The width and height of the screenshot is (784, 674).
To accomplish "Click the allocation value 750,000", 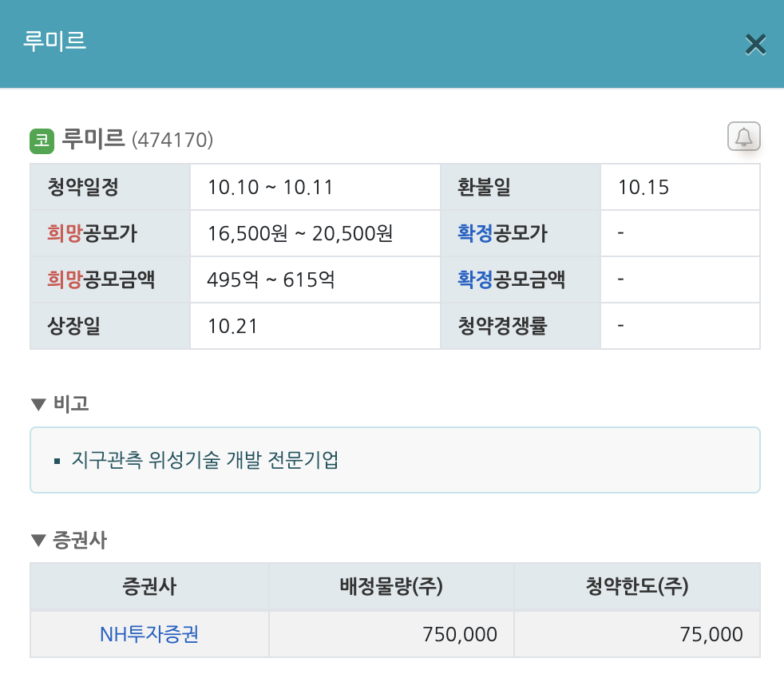I will pyautogui.click(x=460, y=635).
